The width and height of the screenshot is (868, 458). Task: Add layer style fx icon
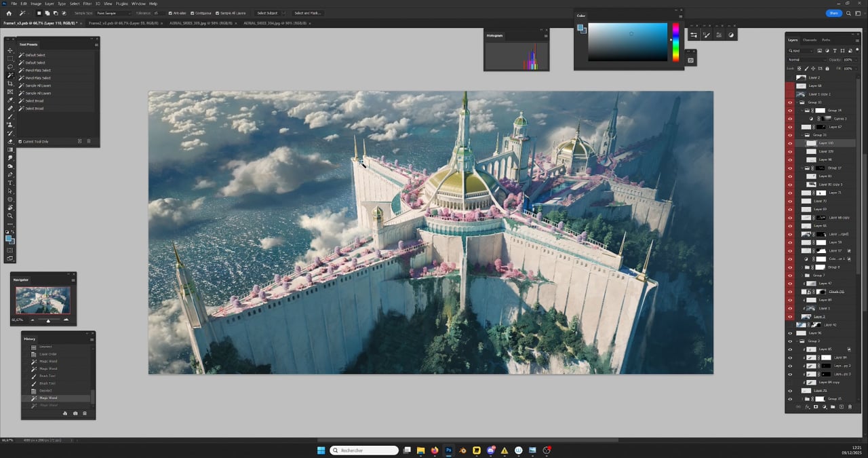tap(807, 406)
